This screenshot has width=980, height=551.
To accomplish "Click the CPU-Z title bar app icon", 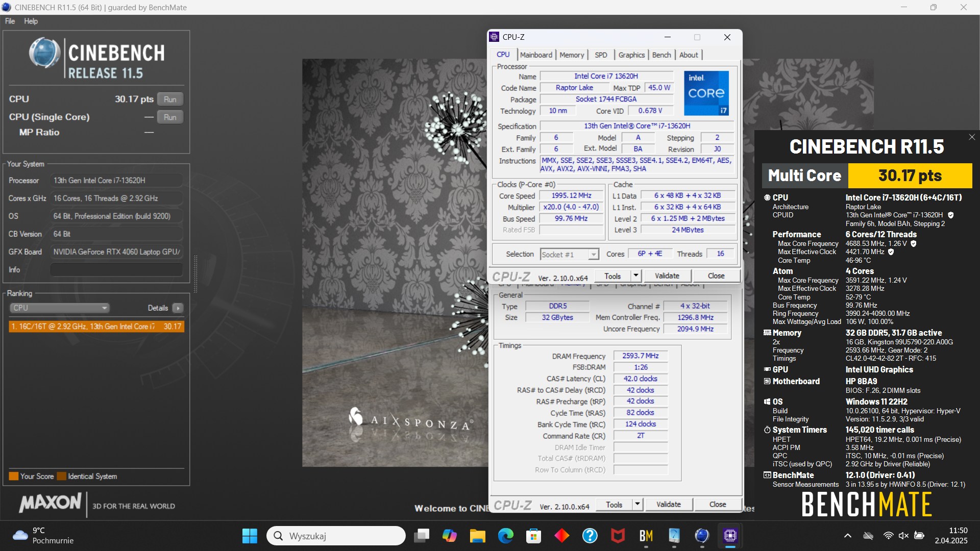I will point(494,37).
